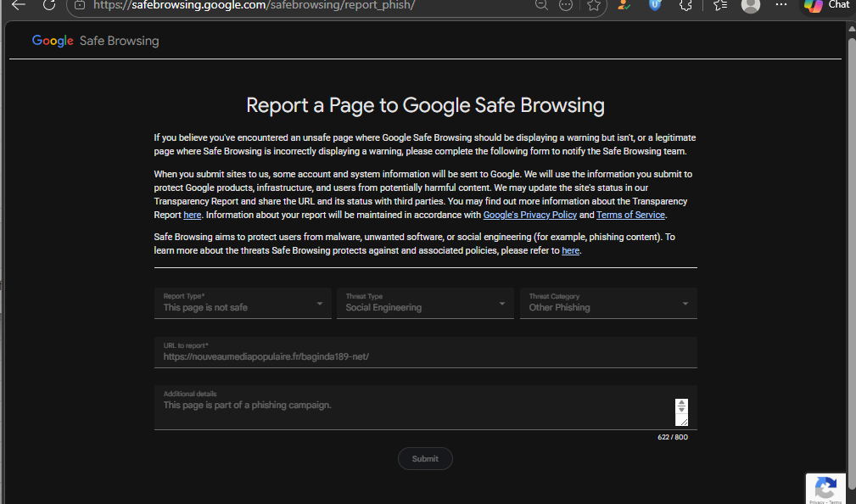The width and height of the screenshot is (856, 504).
Task: Open Google's Privacy Policy link
Action: 529,215
